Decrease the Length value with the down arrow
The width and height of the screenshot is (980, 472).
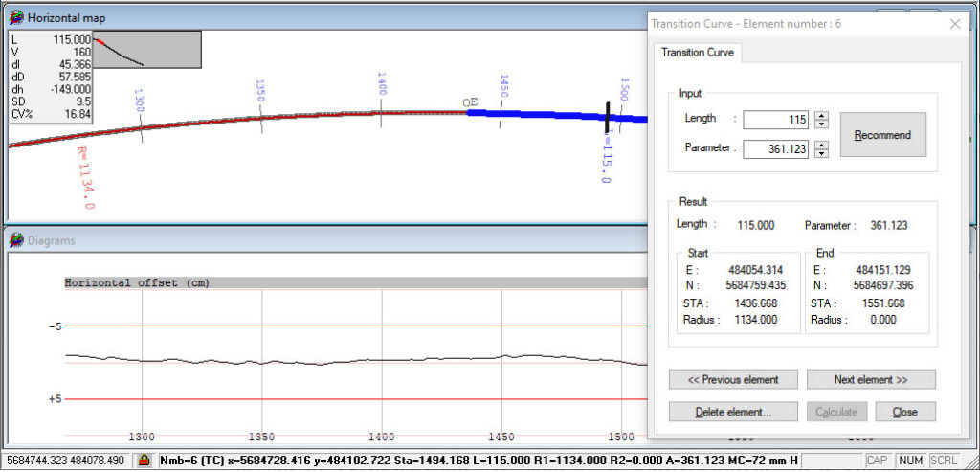(822, 124)
